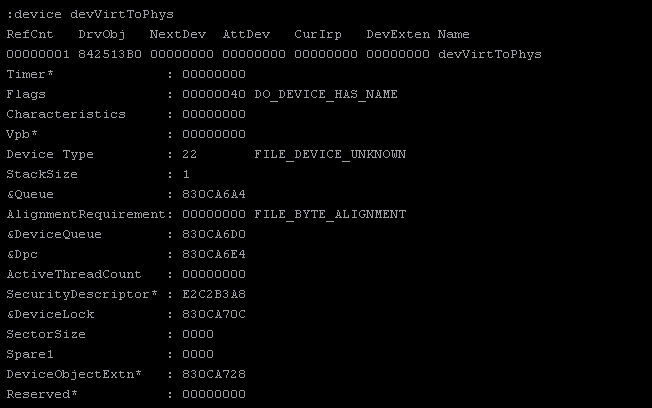
Task: Click the Reserved* field label
Action: point(42,394)
